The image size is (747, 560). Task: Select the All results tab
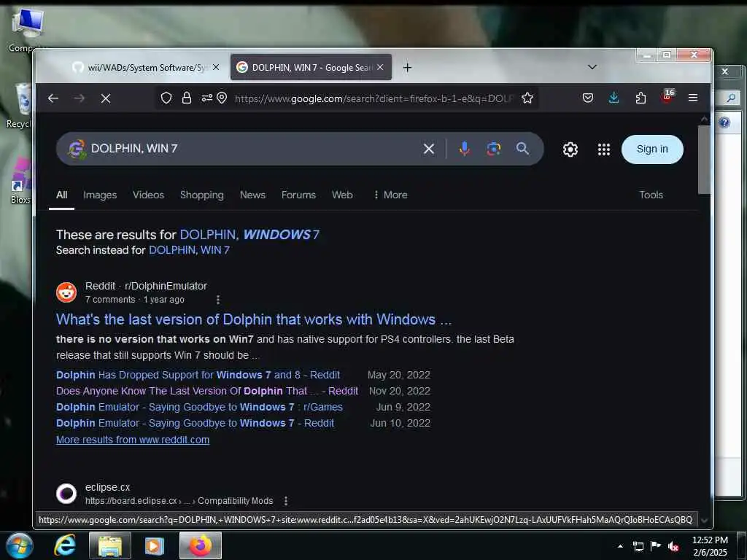tap(61, 195)
